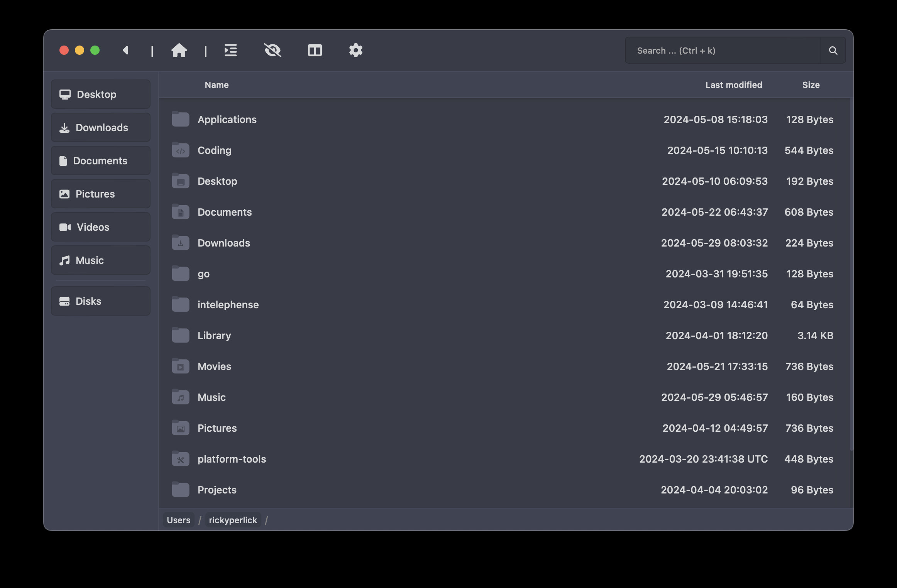Click the search magnifier icon
The width and height of the screenshot is (897, 588).
coord(833,51)
